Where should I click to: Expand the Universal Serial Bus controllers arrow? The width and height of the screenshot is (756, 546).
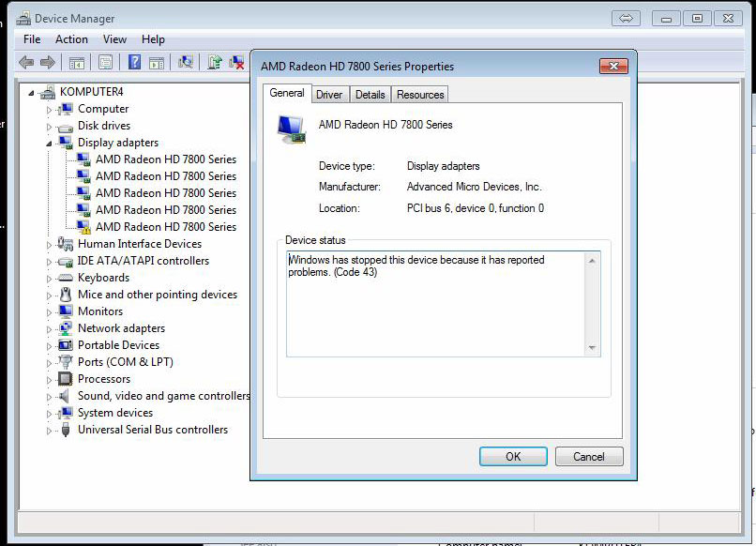tap(49, 431)
